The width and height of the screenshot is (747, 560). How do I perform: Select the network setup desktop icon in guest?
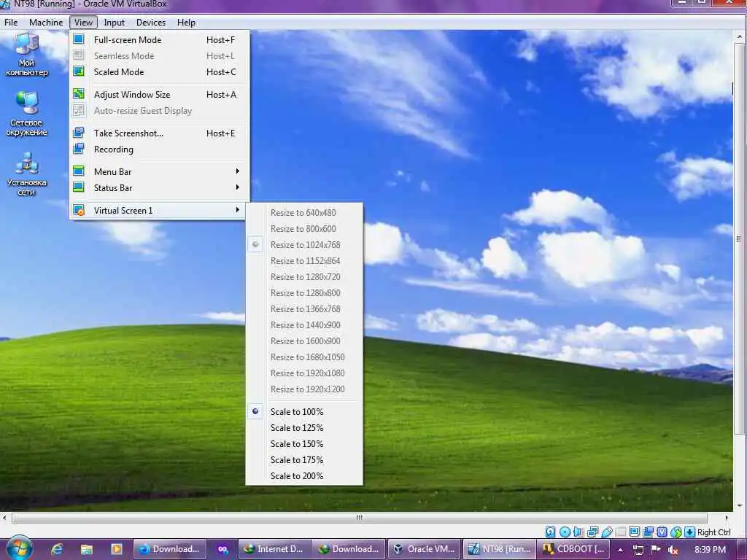pyautogui.click(x=27, y=174)
